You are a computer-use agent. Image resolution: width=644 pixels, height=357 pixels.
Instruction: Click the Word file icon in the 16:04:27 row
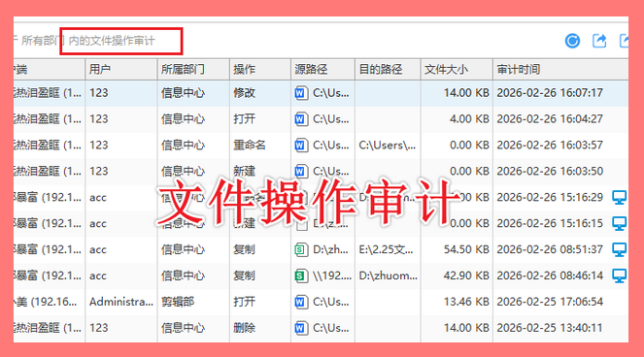[301, 119]
